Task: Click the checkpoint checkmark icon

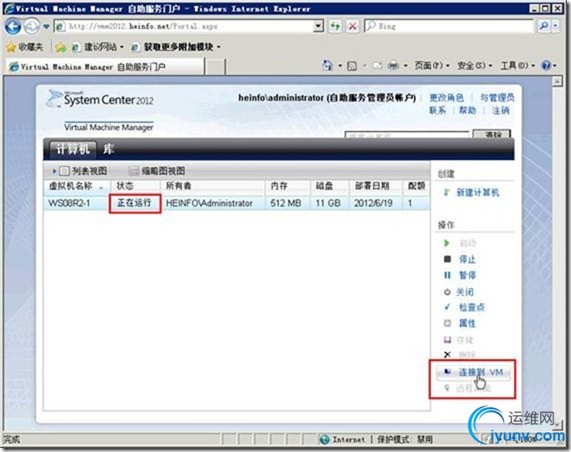Action: (x=447, y=307)
